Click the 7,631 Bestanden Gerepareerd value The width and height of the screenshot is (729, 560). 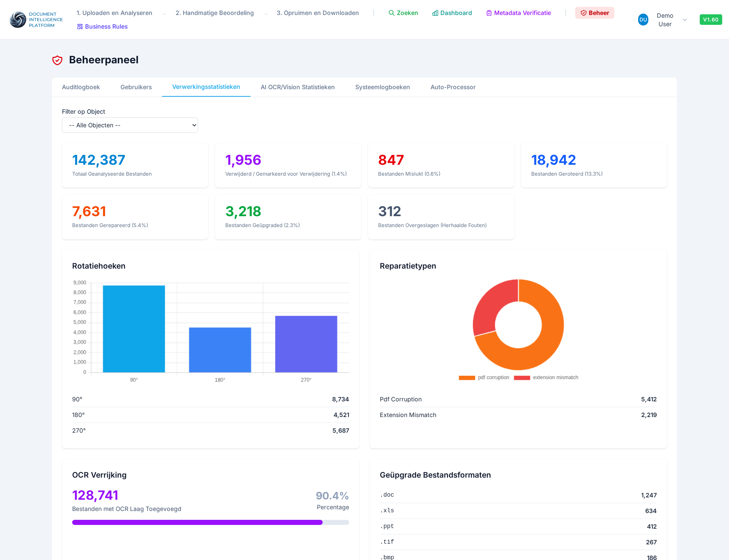(89, 211)
